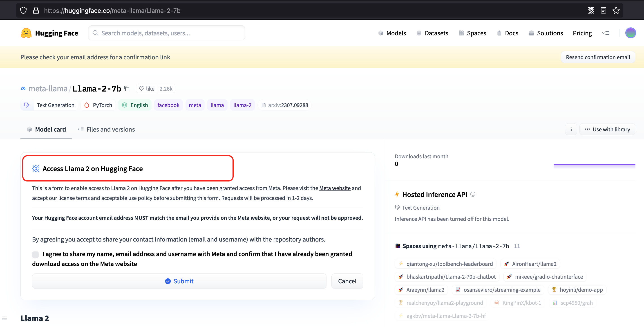Check the agreement to share name with Meta
Image resolution: width=644 pixels, height=327 pixels.
(35, 254)
